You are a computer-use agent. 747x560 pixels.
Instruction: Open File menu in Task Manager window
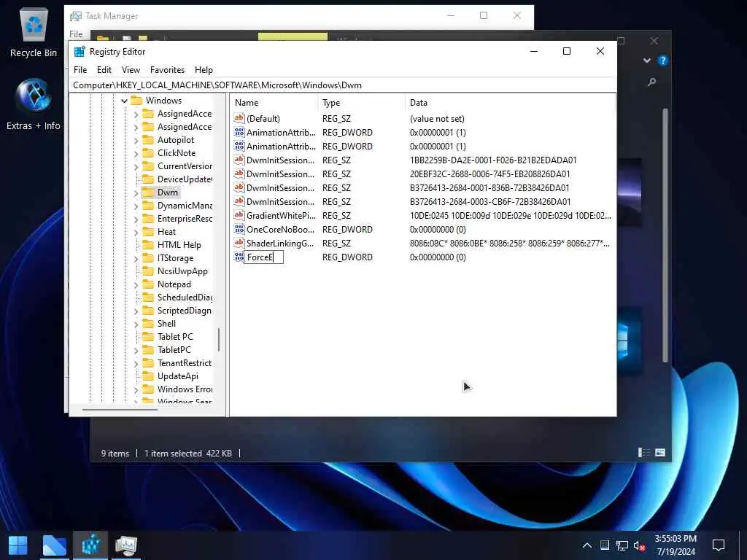point(76,34)
